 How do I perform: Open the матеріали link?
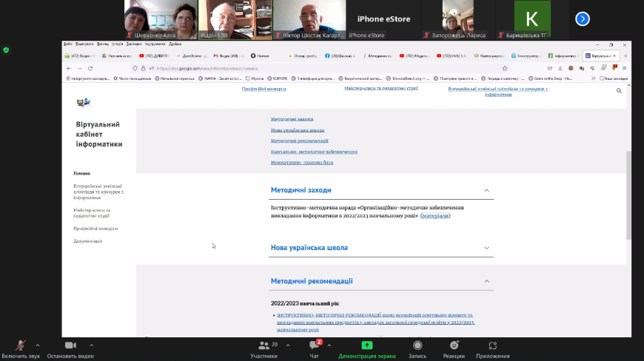tap(435, 216)
